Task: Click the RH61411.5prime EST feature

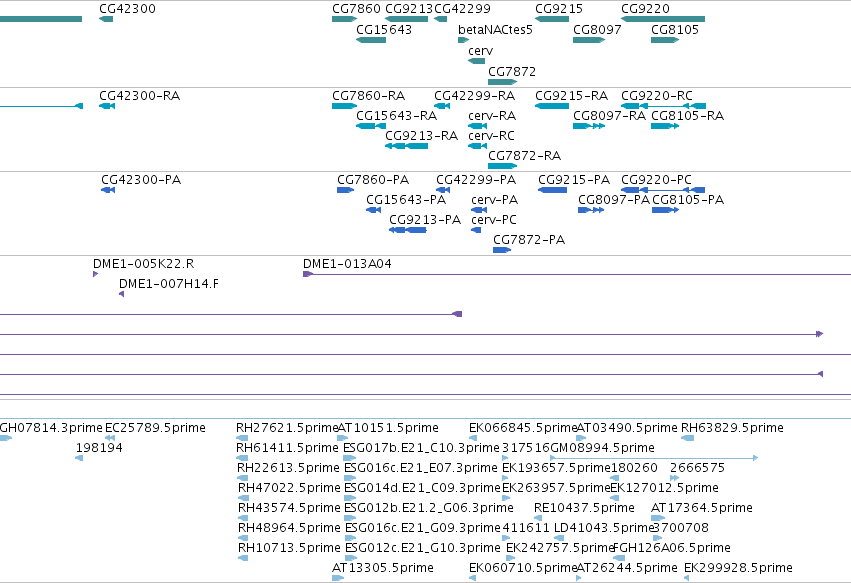Action: (242, 458)
